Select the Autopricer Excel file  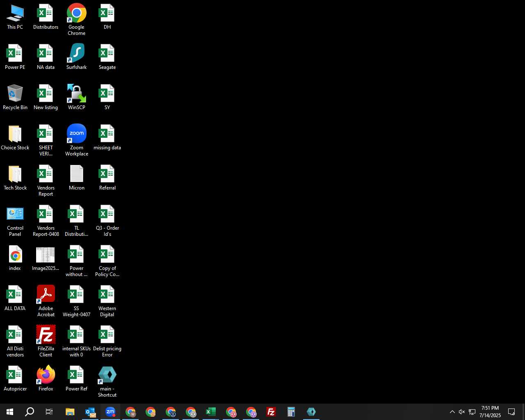coord(15,379)
